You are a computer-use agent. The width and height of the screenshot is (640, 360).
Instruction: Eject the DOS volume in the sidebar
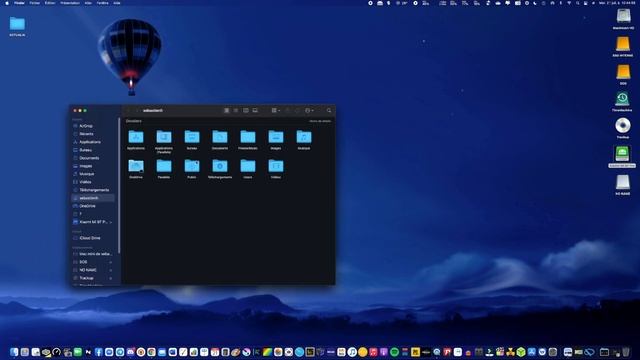111,262
